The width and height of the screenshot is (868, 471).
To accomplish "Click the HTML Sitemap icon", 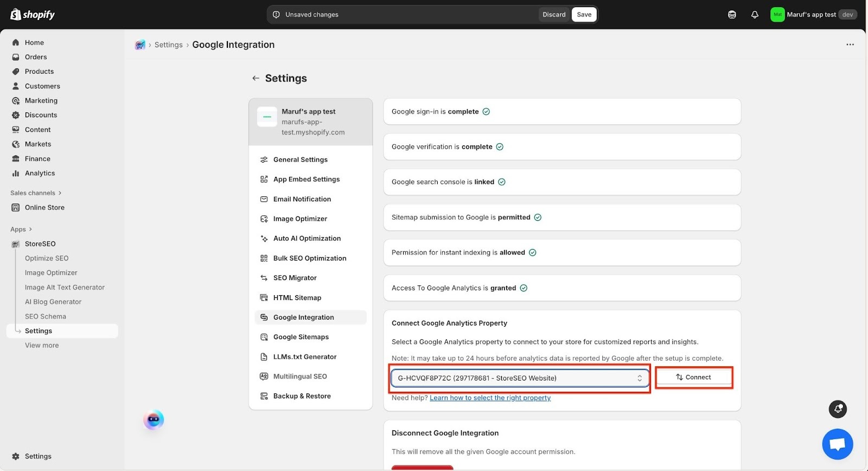I will click(x=264, y=298).
